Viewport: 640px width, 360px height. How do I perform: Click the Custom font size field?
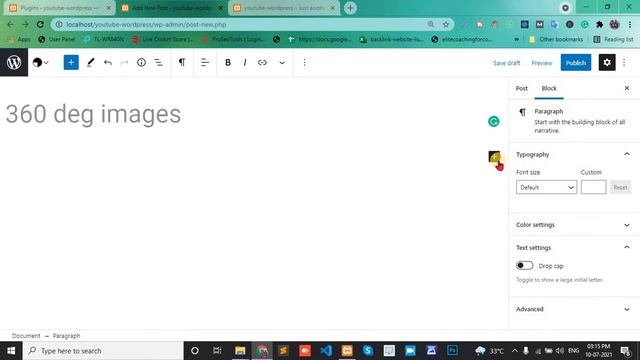pos(593,187)
